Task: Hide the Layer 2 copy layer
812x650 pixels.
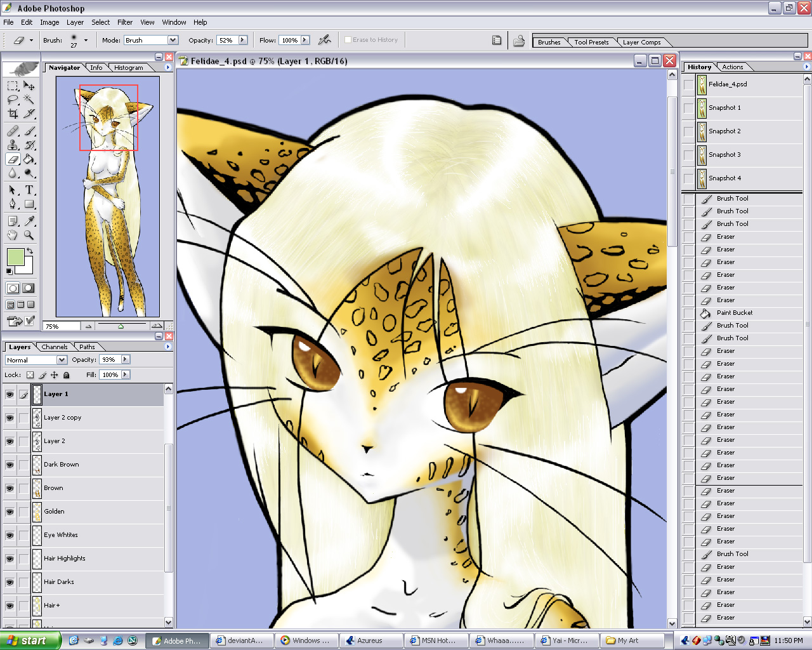Action: click(10, 418)
